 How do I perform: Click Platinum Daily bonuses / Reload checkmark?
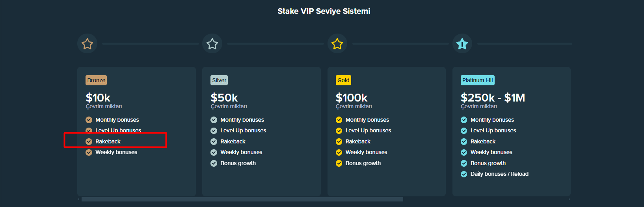464,174
